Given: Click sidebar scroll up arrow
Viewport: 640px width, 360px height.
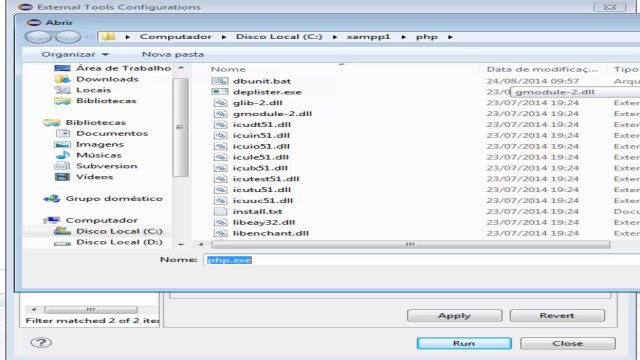Looking at the screenshot, I should point(181,68).
